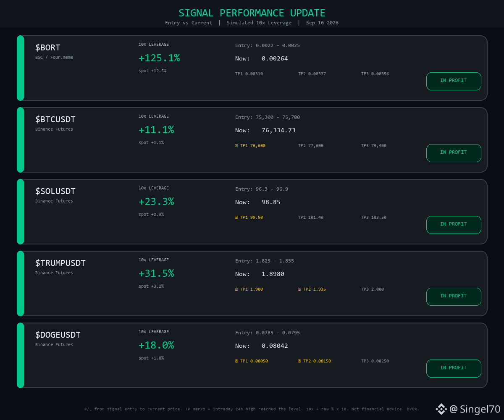Screen dimensions: 504x420
Task: Click the green status bar on the $DOGEUSDT card
Action: tap(20, 355)
